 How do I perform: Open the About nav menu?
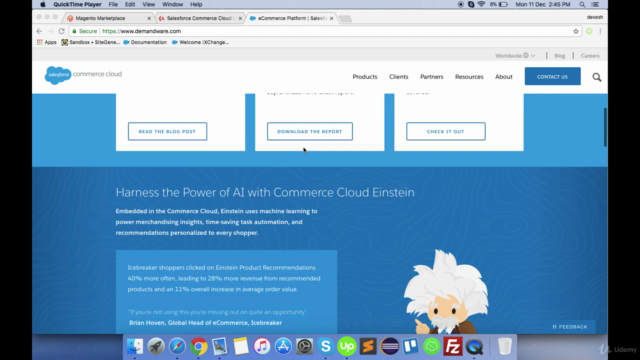[x=504, y=77]
